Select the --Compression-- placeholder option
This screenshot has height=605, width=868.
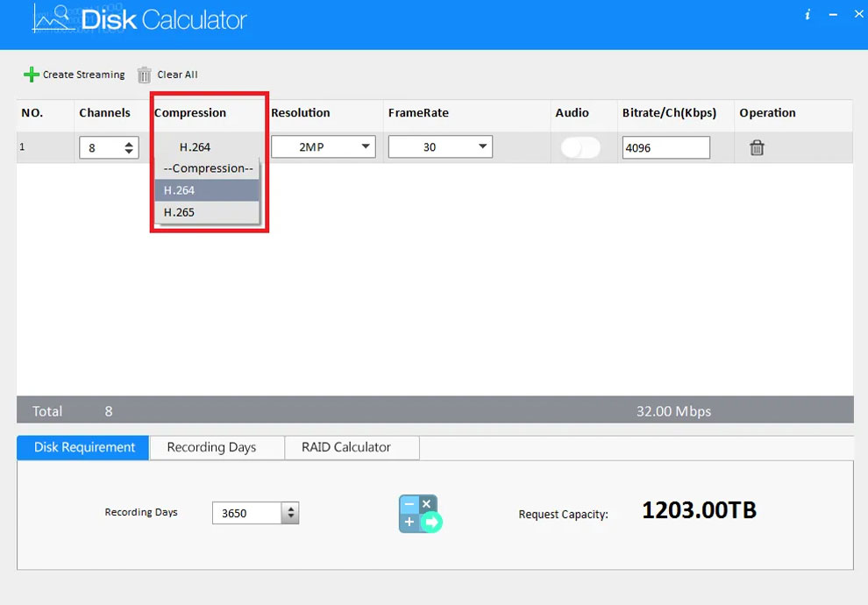(x=207, y=168)
